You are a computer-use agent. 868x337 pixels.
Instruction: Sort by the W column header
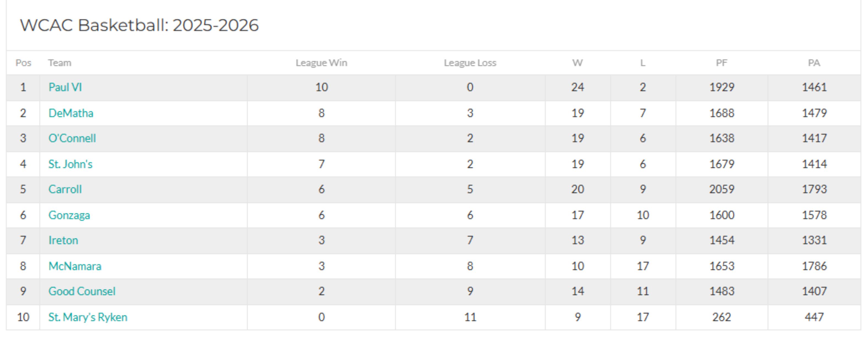point(578,63)
